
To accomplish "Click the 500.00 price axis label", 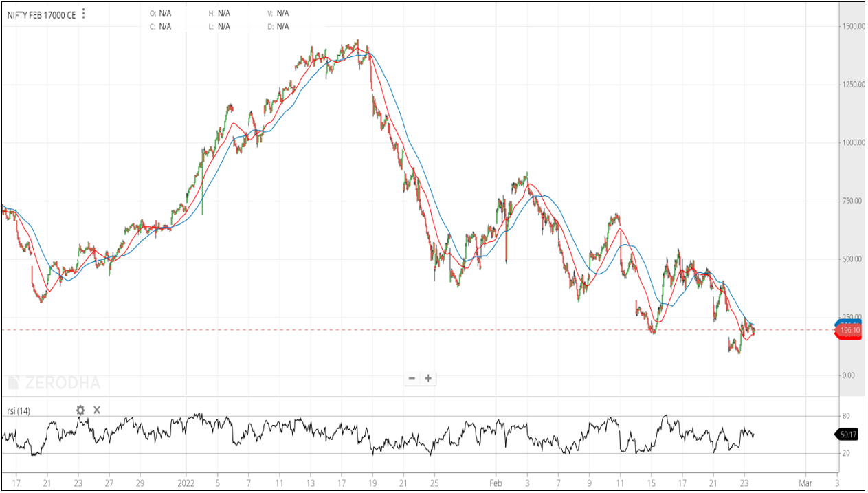I will tap(851, 259).
